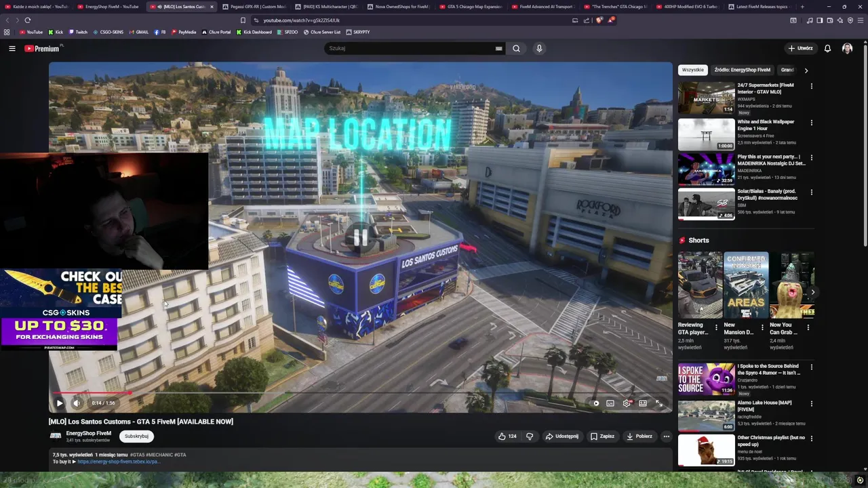Open options for Play this at your next party video
The image size is (868, 488).
[811, 157]
